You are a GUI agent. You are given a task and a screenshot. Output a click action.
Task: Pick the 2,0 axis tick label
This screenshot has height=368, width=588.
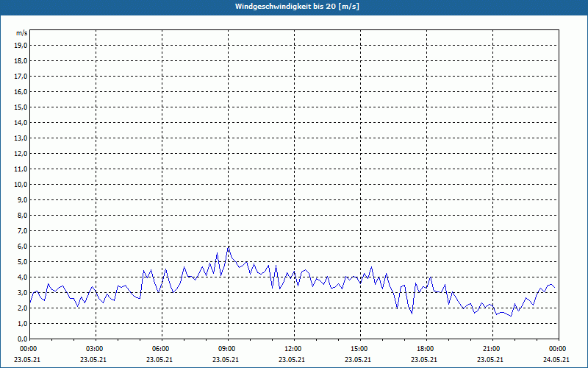click(23, 308)
